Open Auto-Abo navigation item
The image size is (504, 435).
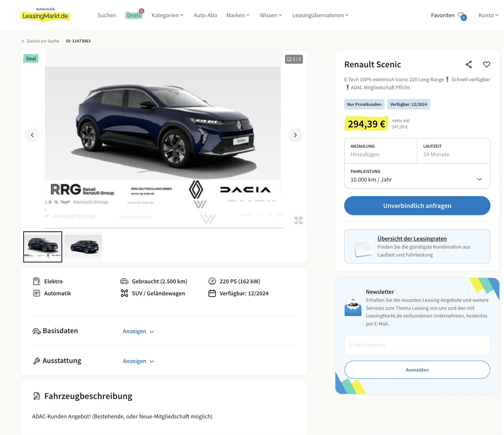click(x=205, y=15)
